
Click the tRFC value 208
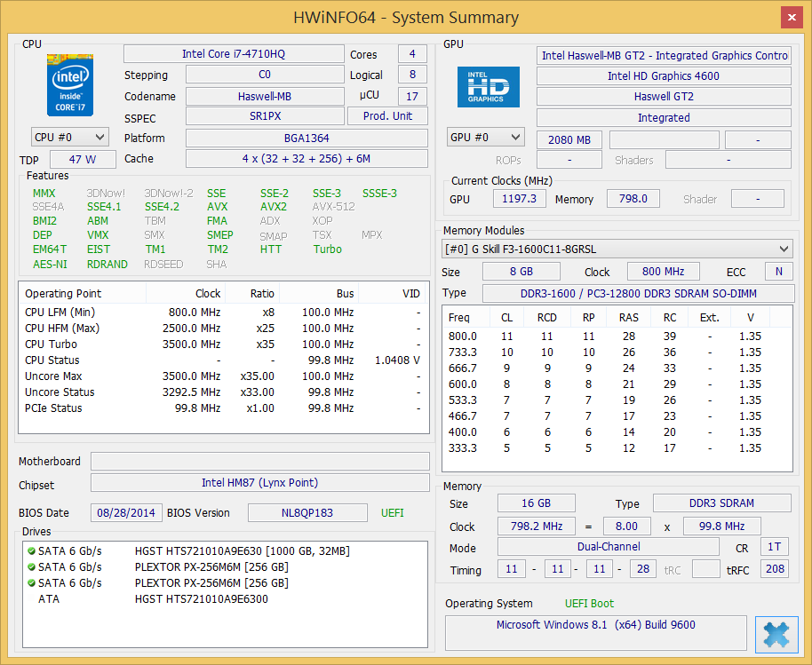coord(776,569)
